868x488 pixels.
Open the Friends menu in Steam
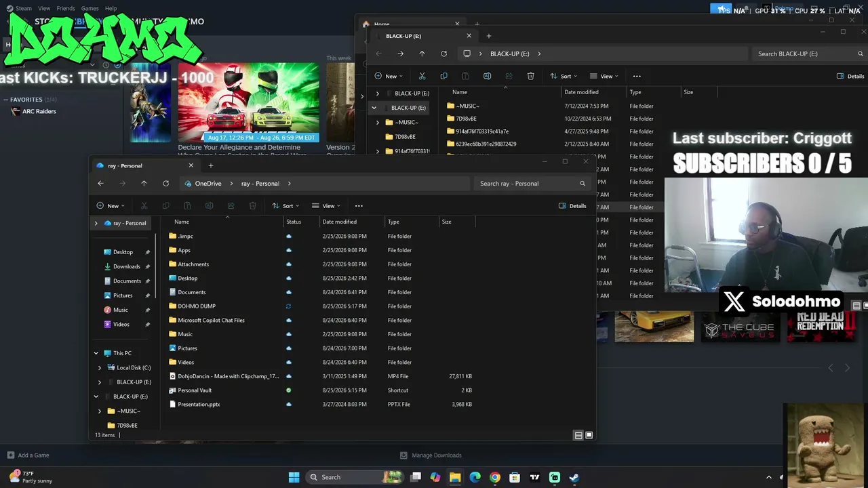coord(66,8)
